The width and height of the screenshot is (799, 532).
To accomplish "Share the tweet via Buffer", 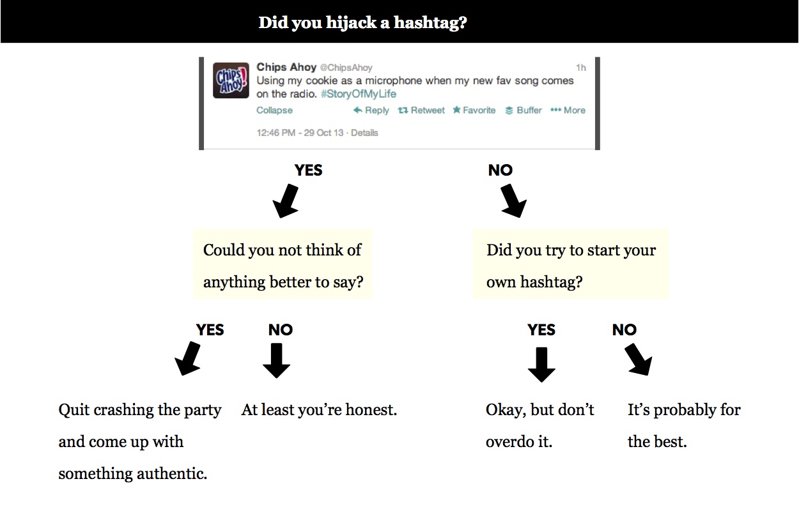I will tap(523, 110).
